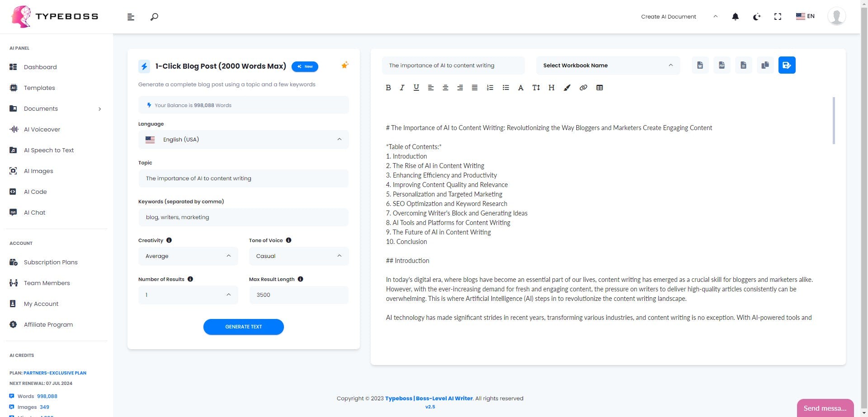Click the Topic input field

pos(243,178)
